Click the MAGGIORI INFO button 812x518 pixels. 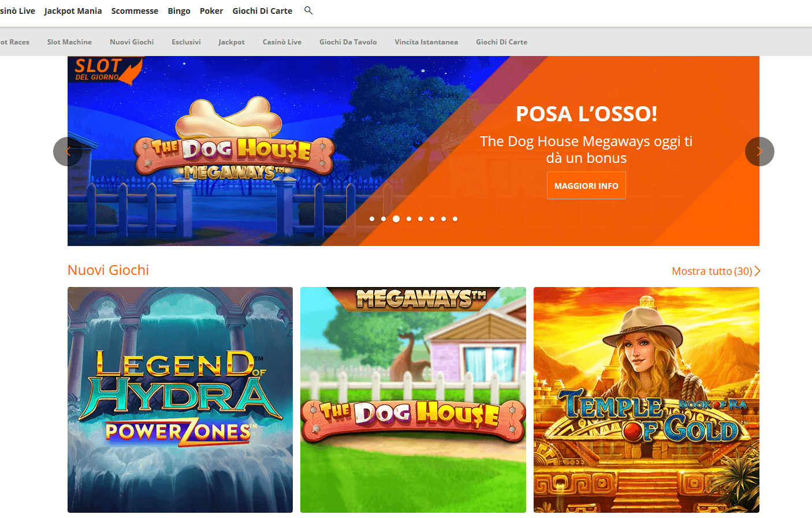(586, 185)
